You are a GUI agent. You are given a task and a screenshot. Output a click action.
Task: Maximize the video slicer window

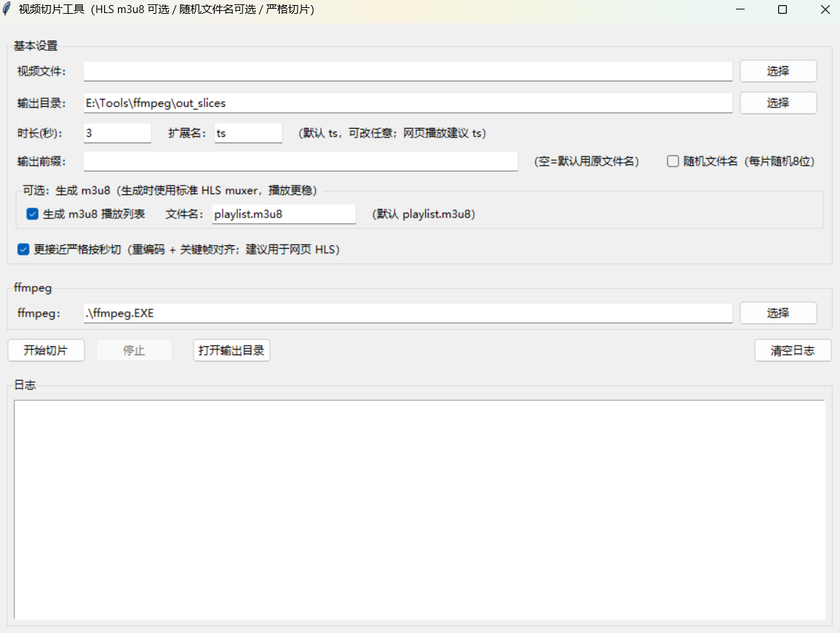(782, 9)
